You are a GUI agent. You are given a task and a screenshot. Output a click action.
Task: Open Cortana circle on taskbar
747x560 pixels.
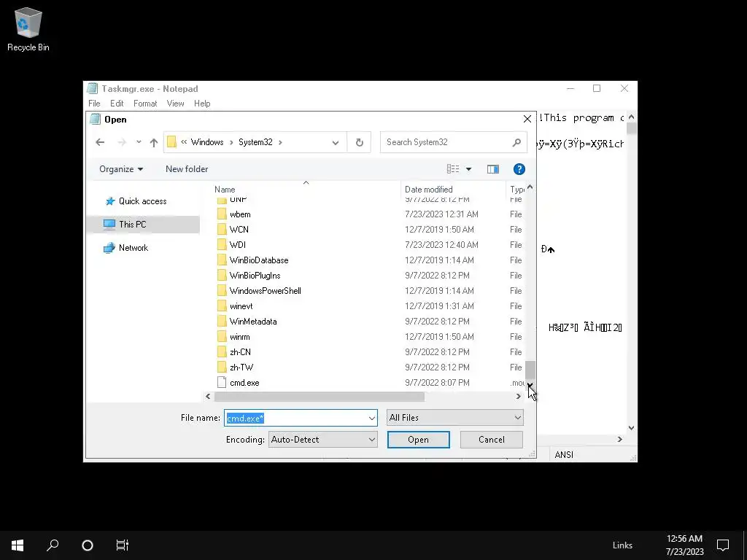[x=88, y=545]
